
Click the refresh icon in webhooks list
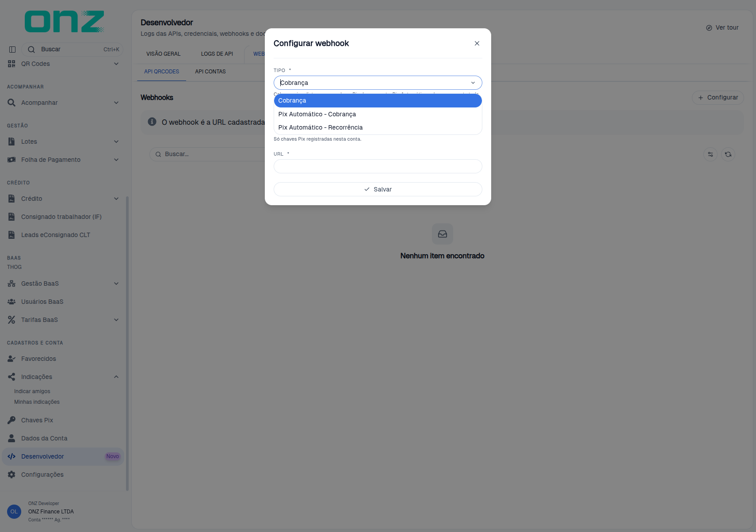click(728, 154)
